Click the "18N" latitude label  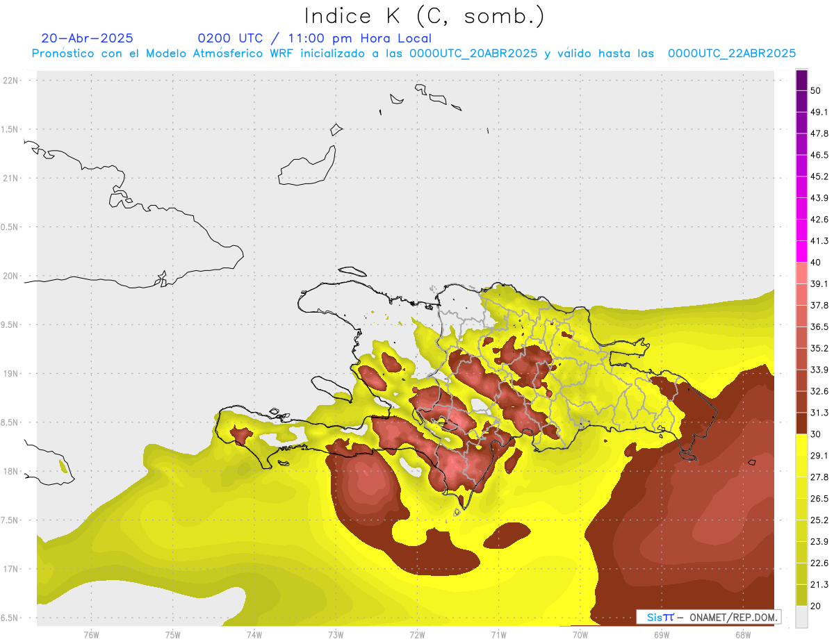(x=10, y=472)
